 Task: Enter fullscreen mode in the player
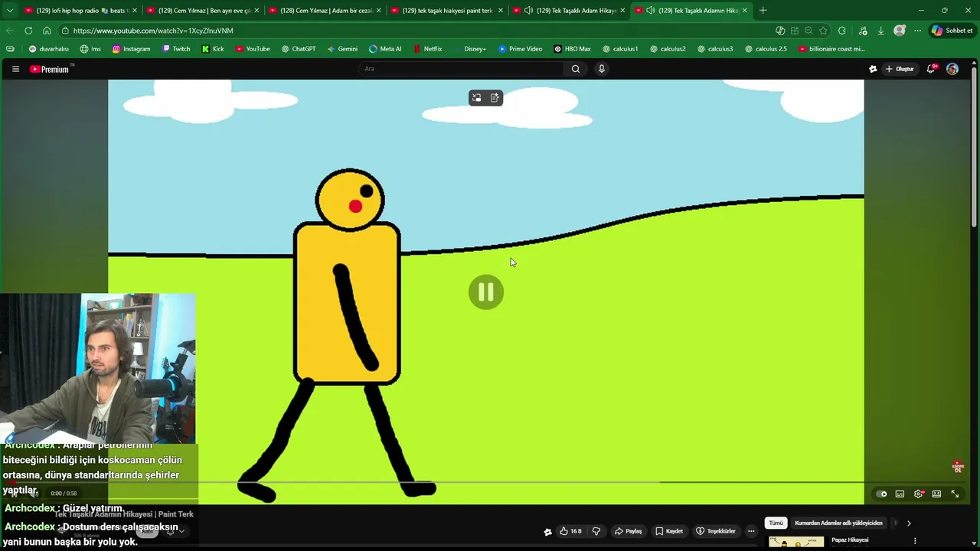(955, 494)
